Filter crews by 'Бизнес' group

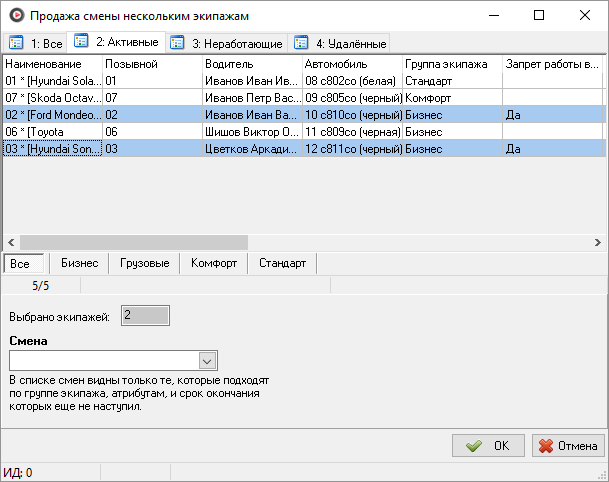click(x=79, y=264)
